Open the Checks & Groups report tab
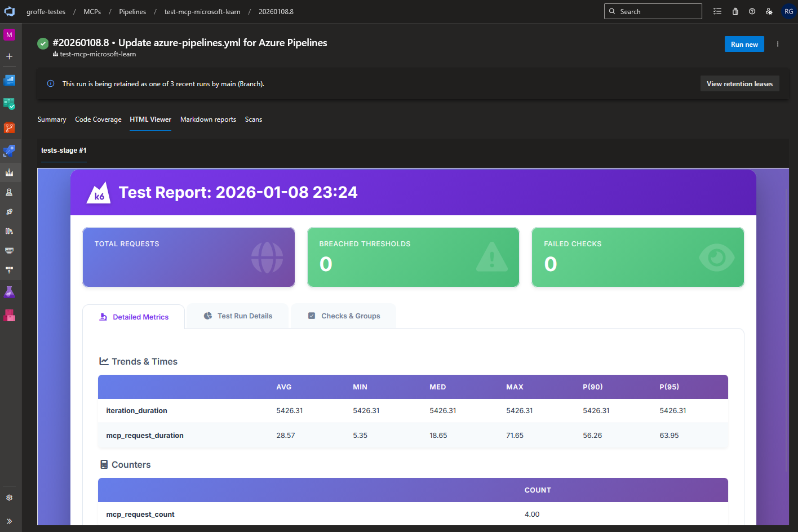Viewport: 798px width, 532px height. pos(344,316)
